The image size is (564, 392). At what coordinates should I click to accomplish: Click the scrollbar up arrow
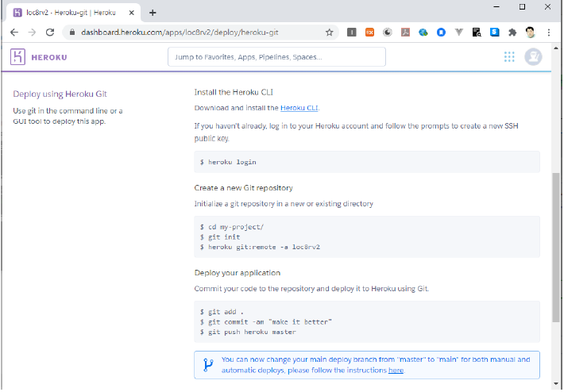[x=556, y=48]
